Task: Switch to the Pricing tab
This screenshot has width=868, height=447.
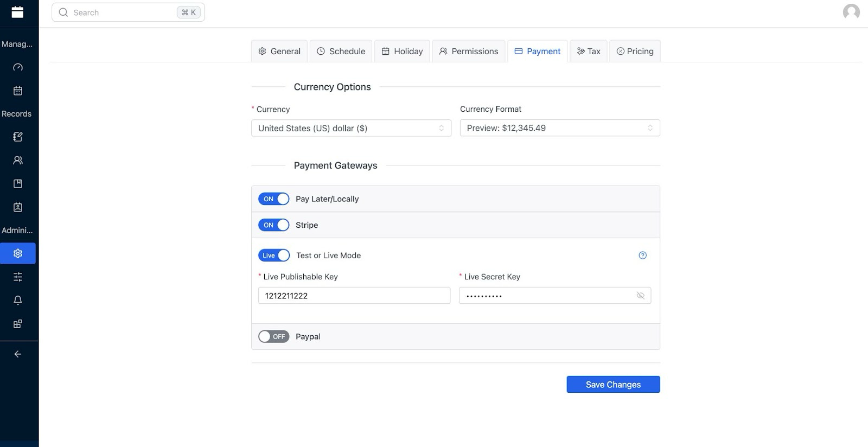Action: click(x=635, y=51)
